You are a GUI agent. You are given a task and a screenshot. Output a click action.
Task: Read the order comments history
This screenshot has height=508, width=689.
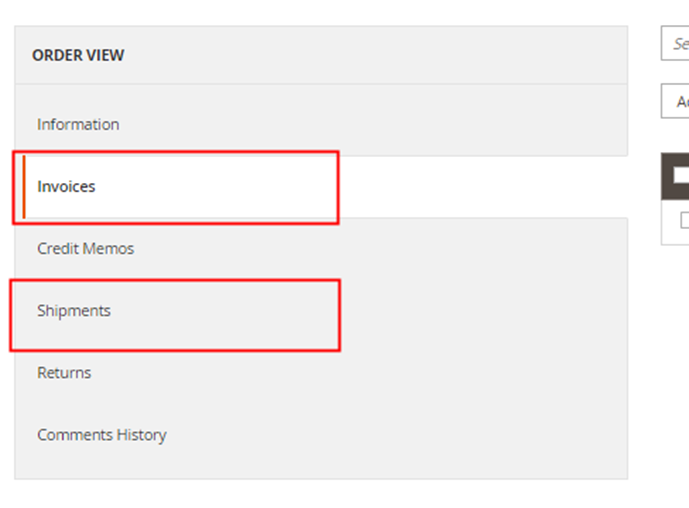[x=101, y=435]
